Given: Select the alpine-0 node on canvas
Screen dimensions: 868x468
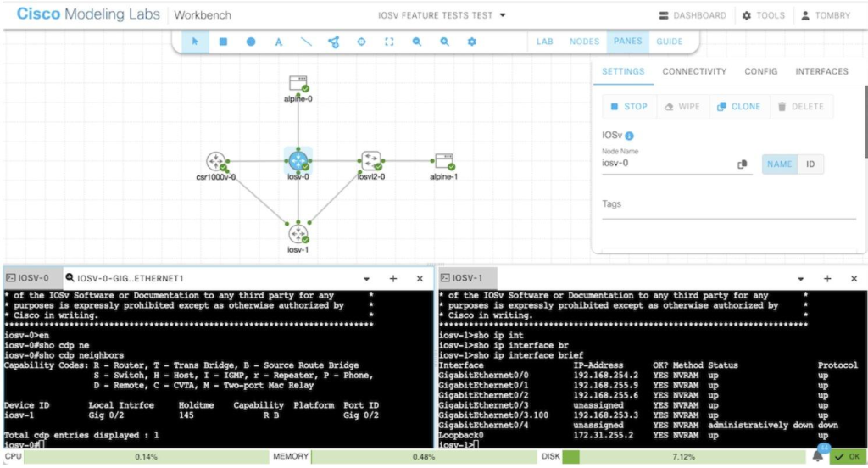Looking at the screenshot, I should point(298,84).
